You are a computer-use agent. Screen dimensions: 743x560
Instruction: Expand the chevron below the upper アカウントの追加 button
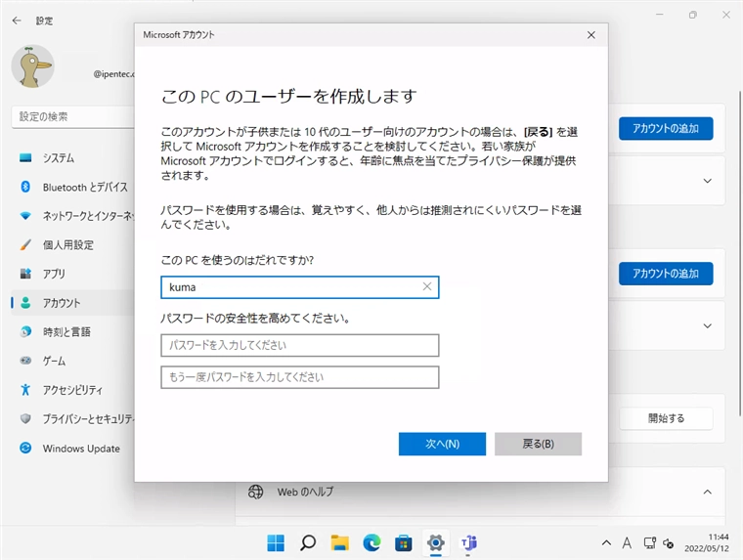[x=708, y=181]
